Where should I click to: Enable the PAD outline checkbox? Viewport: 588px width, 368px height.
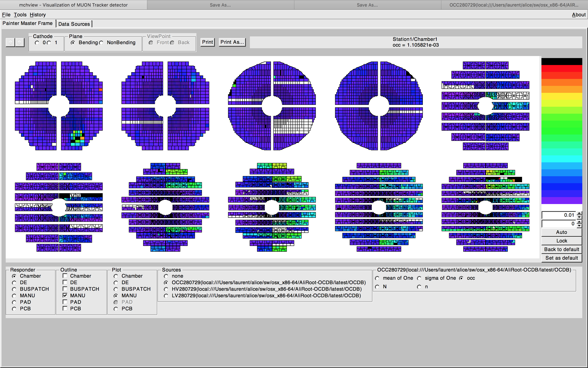[65, 302]
